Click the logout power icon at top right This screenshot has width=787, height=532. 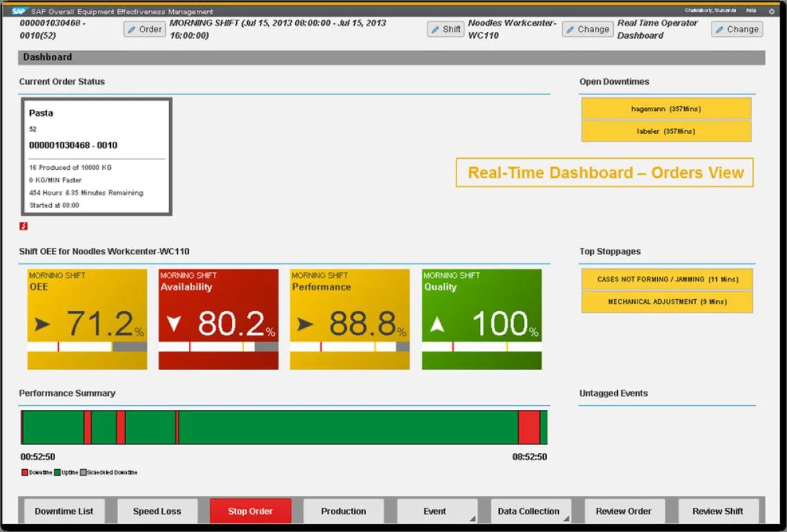pyautogui.click(x=772, y=11)
